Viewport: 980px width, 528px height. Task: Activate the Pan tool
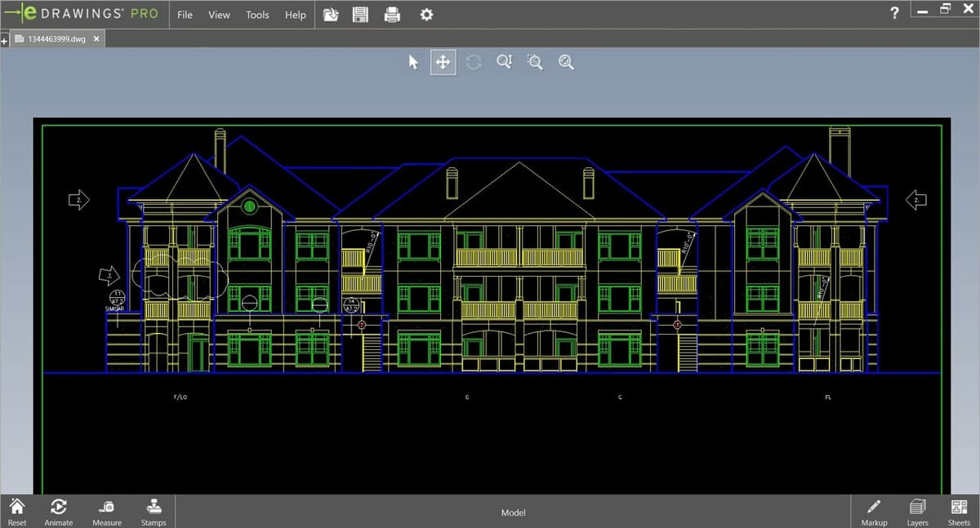pos(443,62)
